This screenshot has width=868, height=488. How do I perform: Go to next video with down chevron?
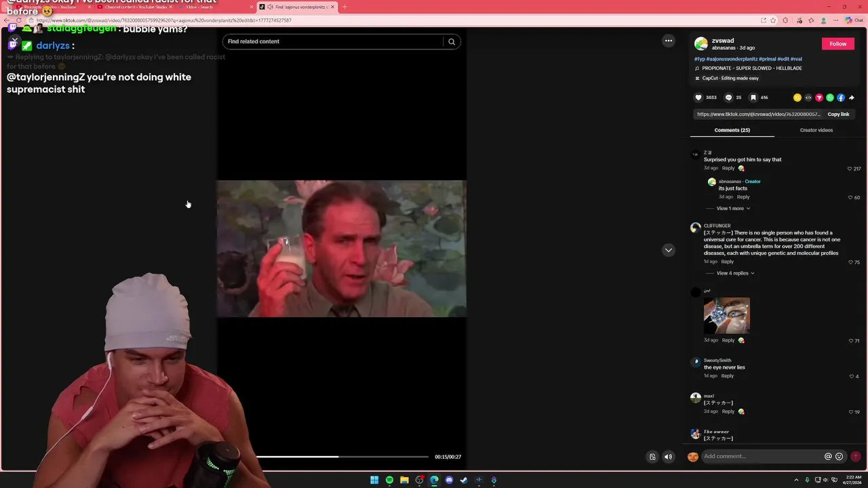pyautogui.click(x=669, y=250)
